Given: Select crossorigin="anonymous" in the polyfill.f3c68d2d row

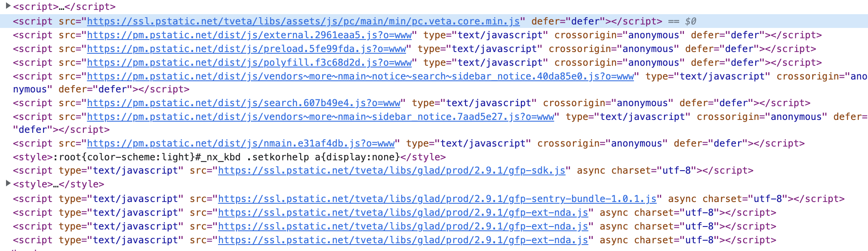Looking at the screenshot, I should [x=619, y=63].
